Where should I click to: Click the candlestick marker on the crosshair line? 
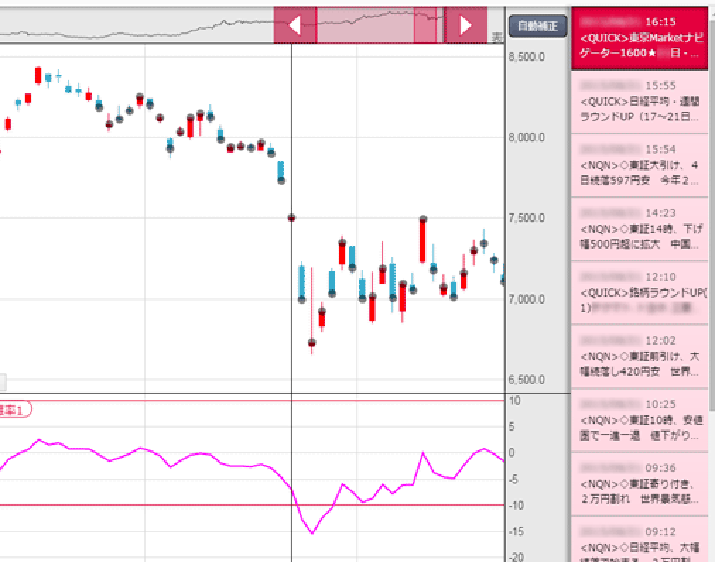pos(291,217)
